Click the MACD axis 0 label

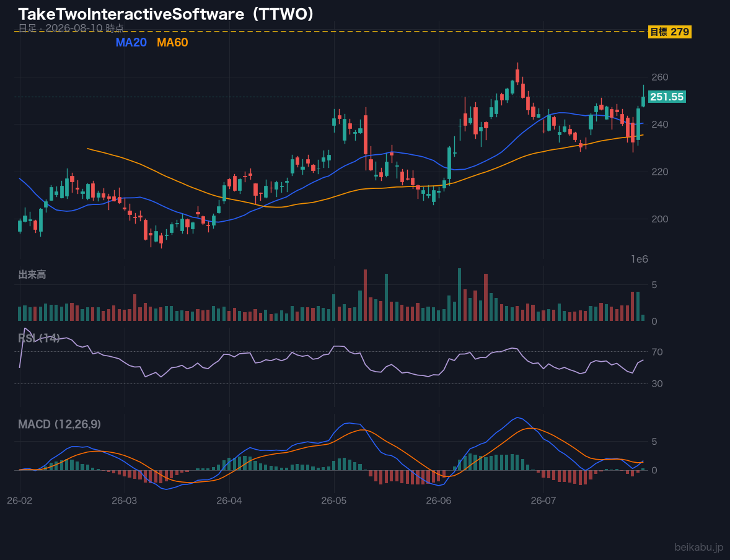(654, 470)
